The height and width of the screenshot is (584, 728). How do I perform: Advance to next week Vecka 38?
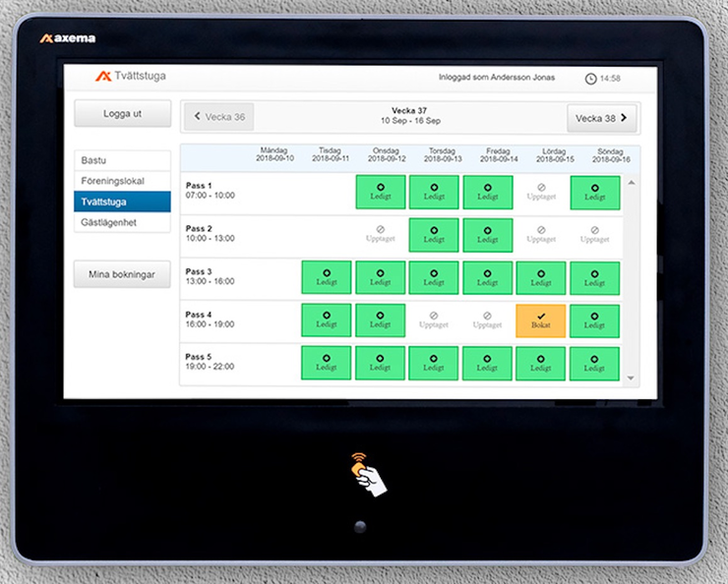coord(602,118)
